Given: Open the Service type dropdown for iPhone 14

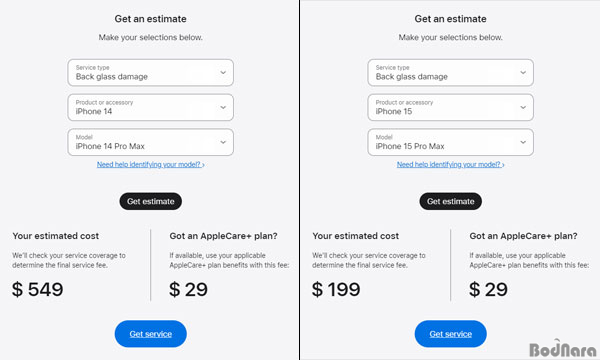Looking at the screenshot, I should [150, 72].
